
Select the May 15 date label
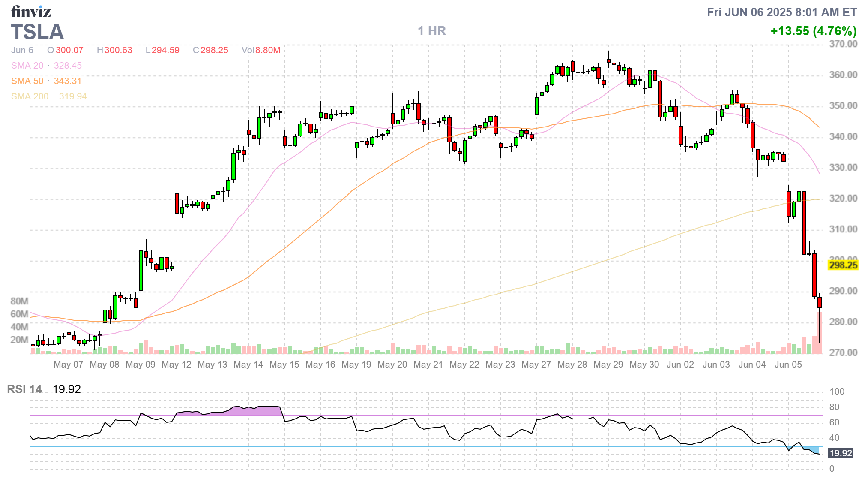pyautogui.click(x=284, y=365)
